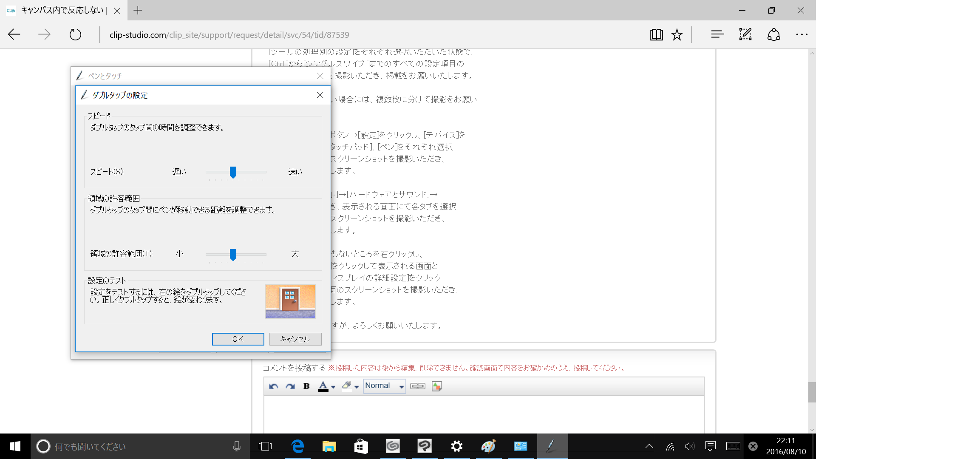The width and height of the screenshot is (980, 459).
Task: Open the Edge Hub icon
Action: tap(717, 35)
